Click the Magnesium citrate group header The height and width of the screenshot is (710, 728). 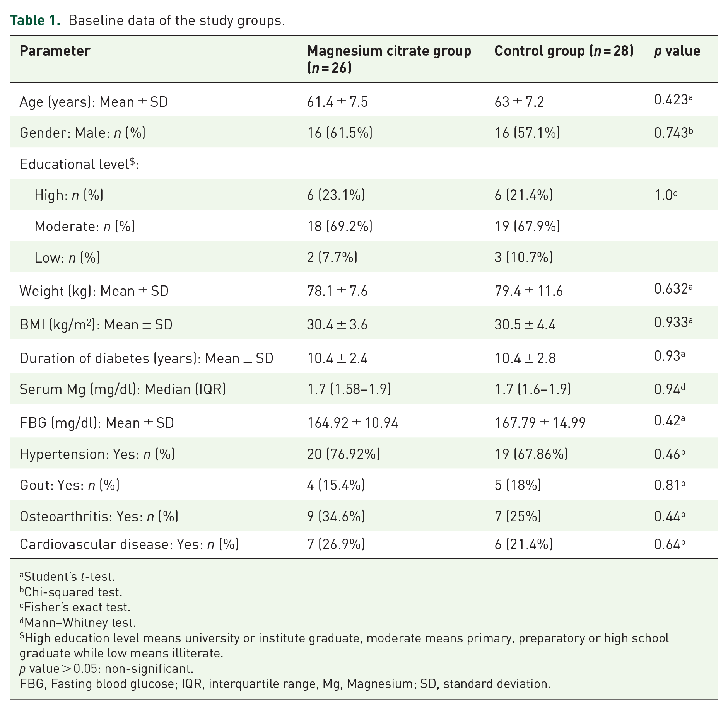click(x=389, y=59)
